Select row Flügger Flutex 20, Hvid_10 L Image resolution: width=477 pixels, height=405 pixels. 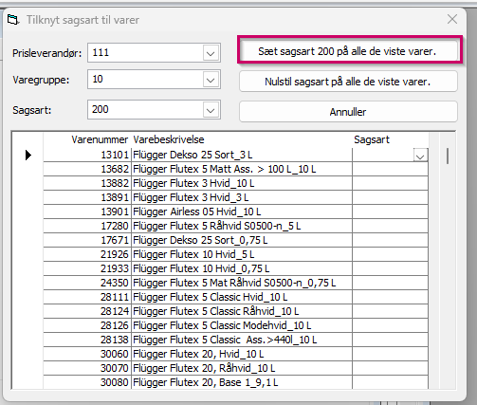(x=236, y=354)
